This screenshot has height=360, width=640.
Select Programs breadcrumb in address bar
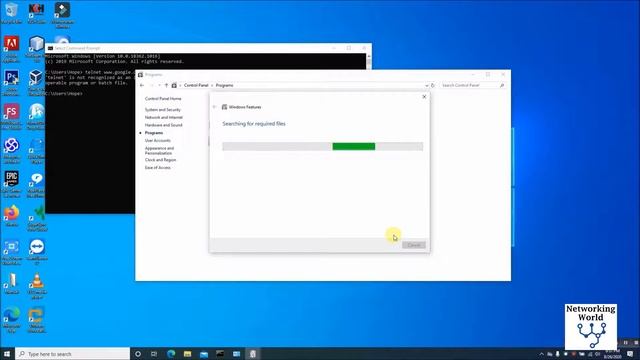click(224, 85)
